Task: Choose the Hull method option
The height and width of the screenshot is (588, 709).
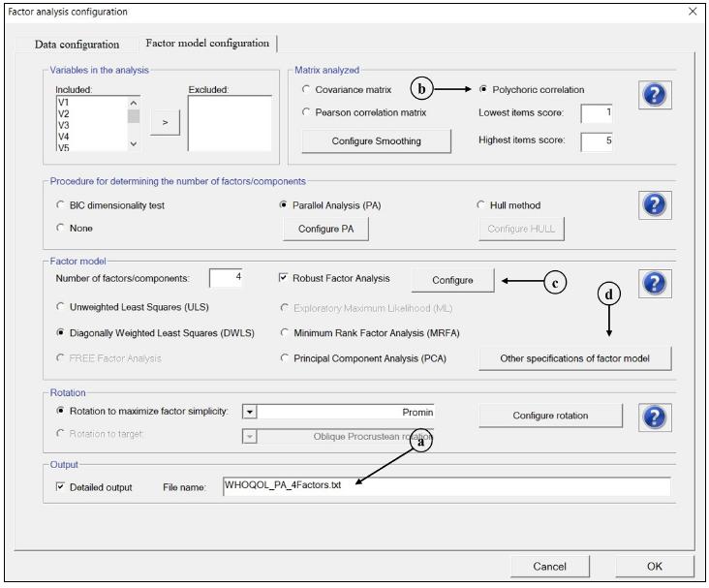Action: (x=481, y=205)
